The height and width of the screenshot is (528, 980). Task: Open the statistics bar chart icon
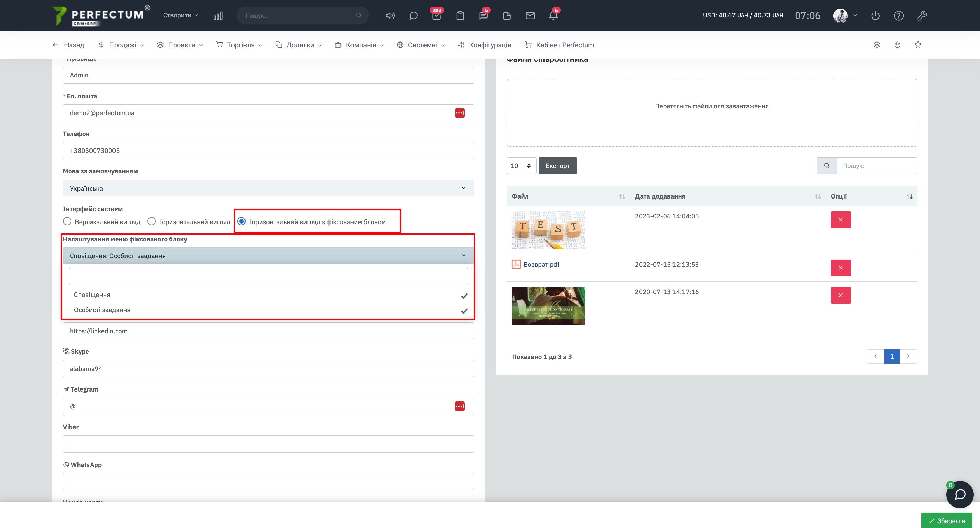coord(218,15)
